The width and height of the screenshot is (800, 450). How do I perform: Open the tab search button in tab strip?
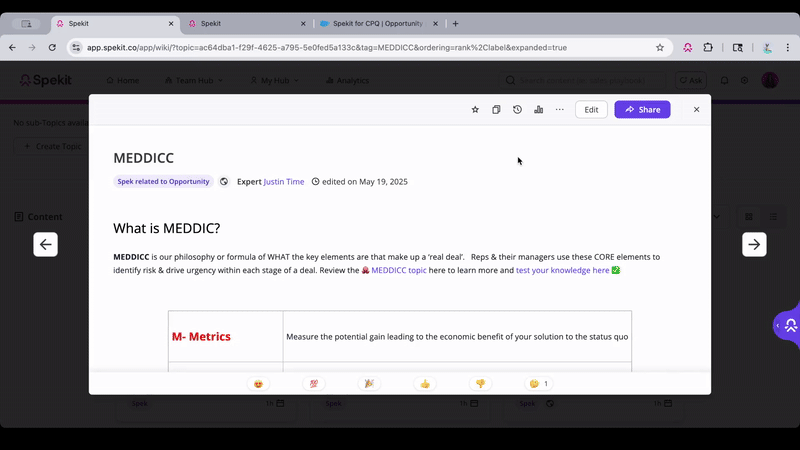tap(27, 23)
